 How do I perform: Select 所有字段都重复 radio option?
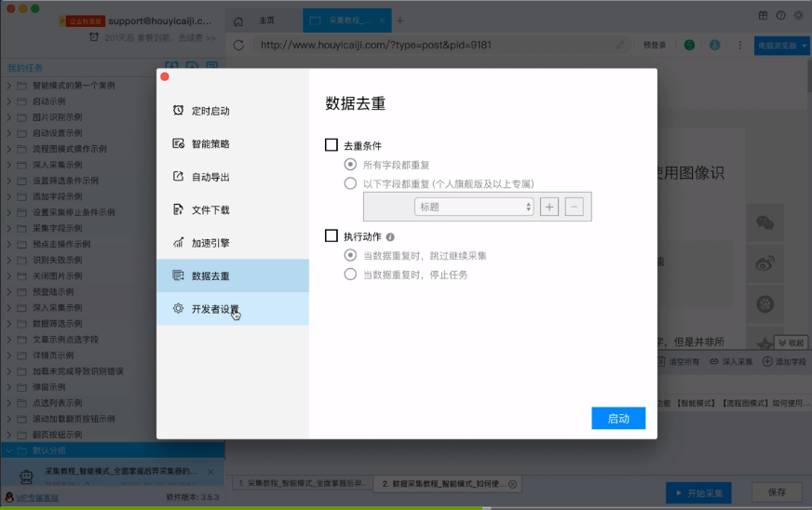(x=350, y=165)
